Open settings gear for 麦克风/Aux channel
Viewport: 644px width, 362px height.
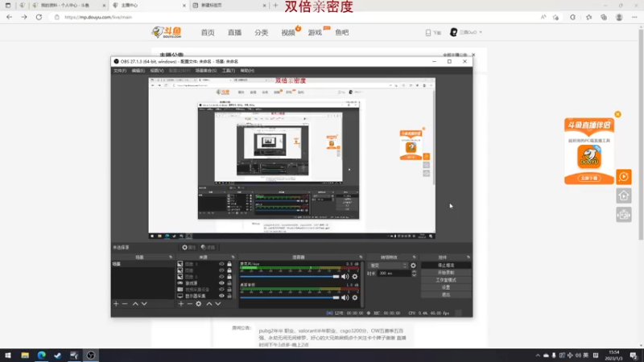tap(355, 277)
